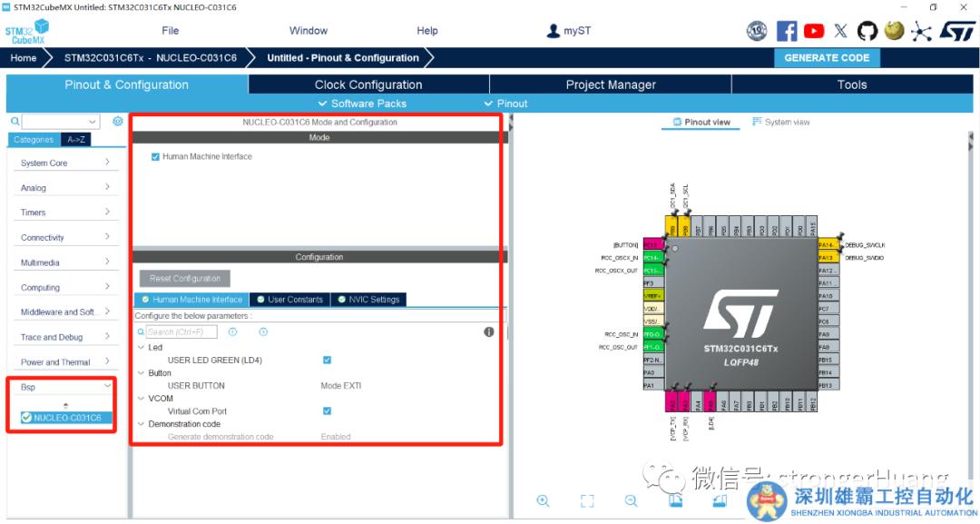Open category settings gear icon
This screenshot has height=524, width=980.
[x=118, y=121]
